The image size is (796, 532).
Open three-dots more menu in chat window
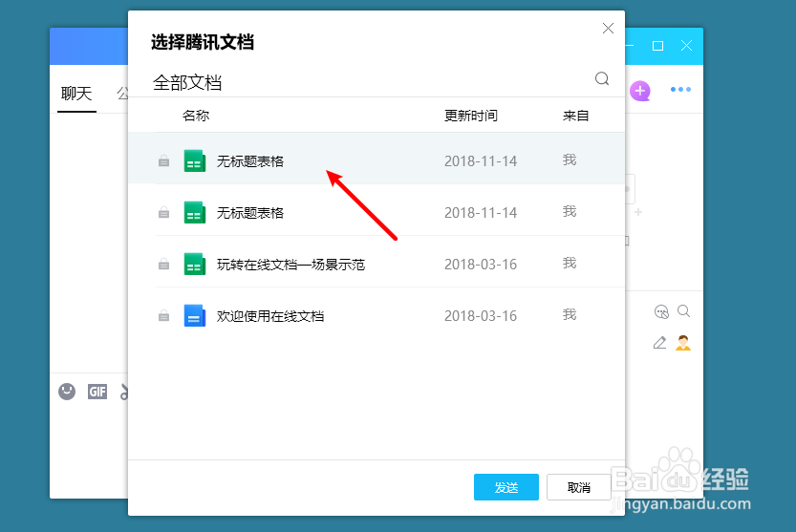pos(680,90)
